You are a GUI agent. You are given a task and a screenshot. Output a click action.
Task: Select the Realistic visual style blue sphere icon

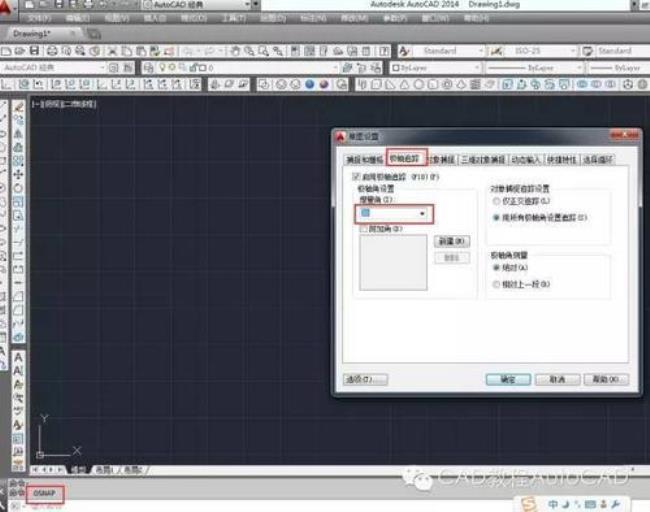[309, 85]
